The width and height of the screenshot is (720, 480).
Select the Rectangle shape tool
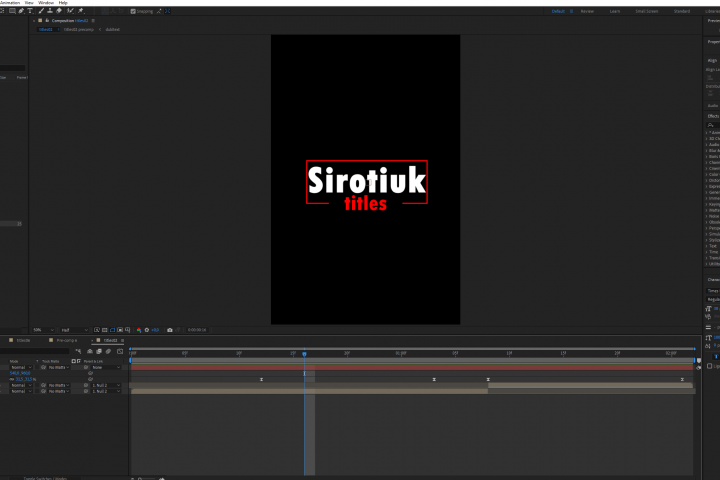[12, 11]
